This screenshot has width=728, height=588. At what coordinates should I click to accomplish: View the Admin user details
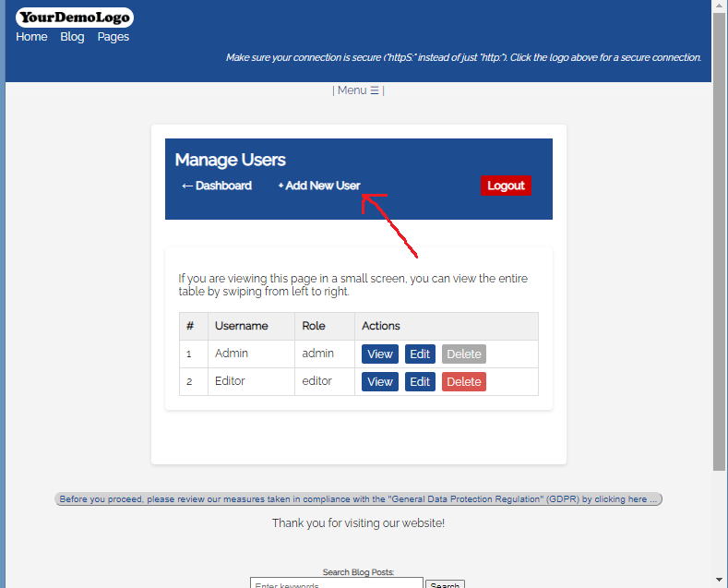click(380, 354)
